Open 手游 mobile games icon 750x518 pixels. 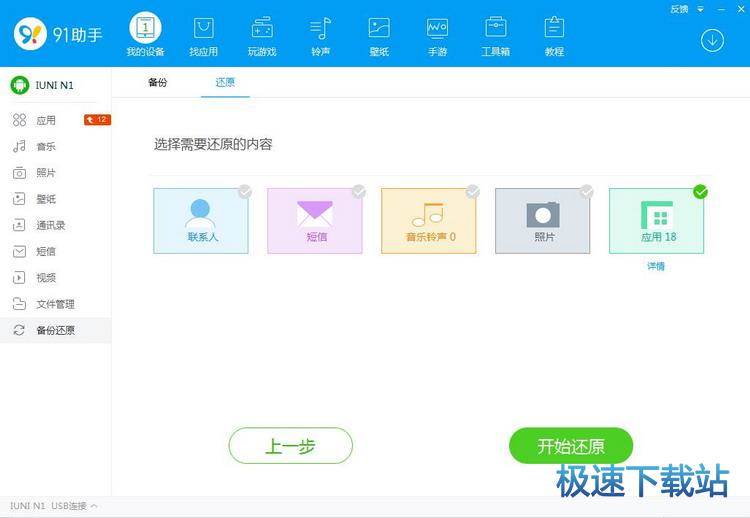(437, 36)
